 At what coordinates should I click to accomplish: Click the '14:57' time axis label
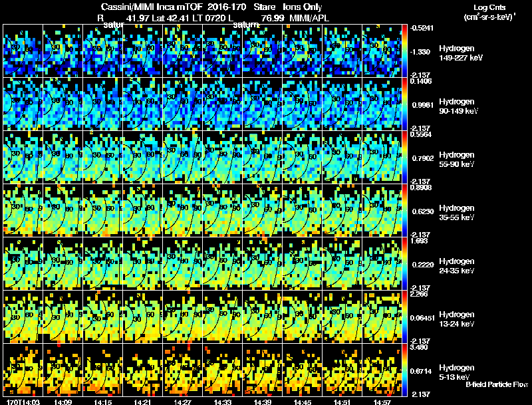[x=382, y=402]
